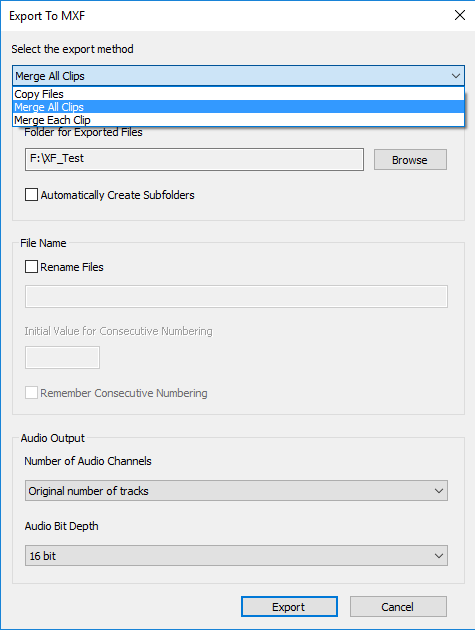Click the exported files folder path field
The image size is (475, 630).
194,160
